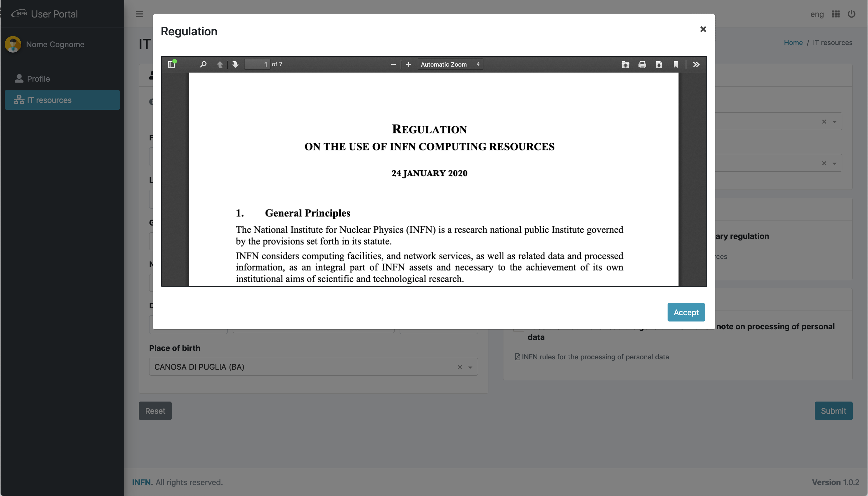This screenshot has height=496, width=868.
Task: Navigate to next page in PDF viewer
Action: [234, 64]
